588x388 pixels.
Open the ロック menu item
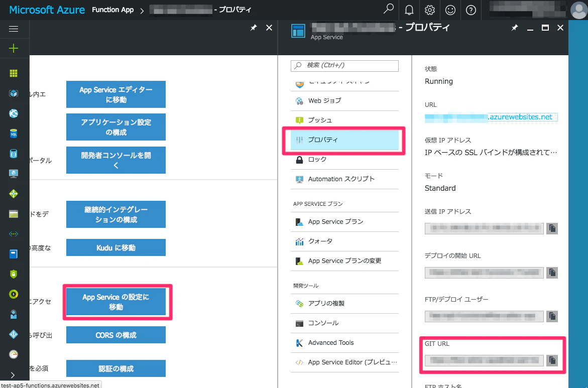[x=344, y=160]
